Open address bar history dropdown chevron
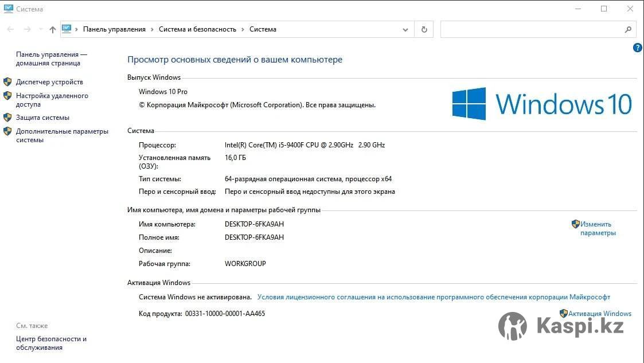The width and height of the screenshot is (644, 363). pyautogui.click(x=405, y=30)
